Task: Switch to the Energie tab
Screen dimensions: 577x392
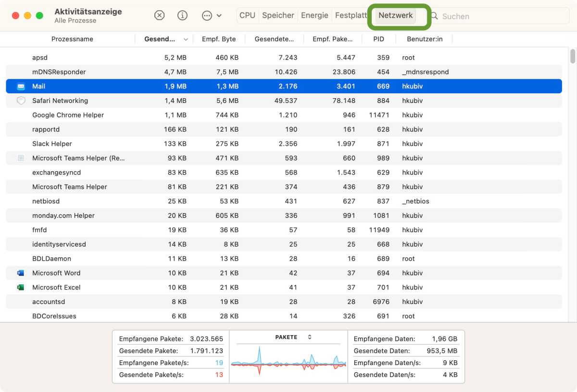Action: [x=314, y=15]
